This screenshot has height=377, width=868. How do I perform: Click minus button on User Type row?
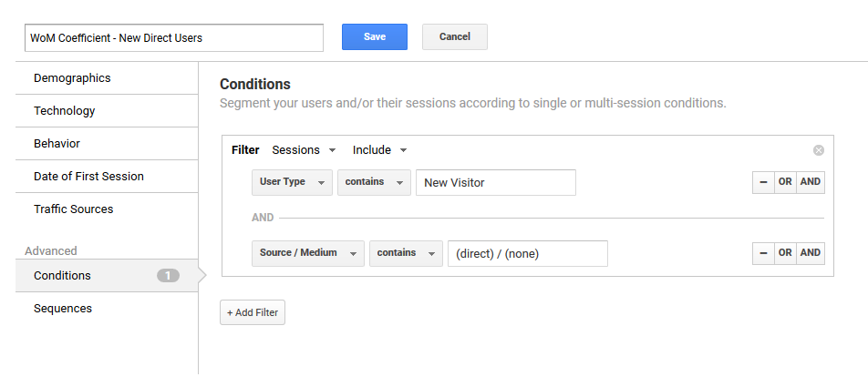tap(763, 182)
